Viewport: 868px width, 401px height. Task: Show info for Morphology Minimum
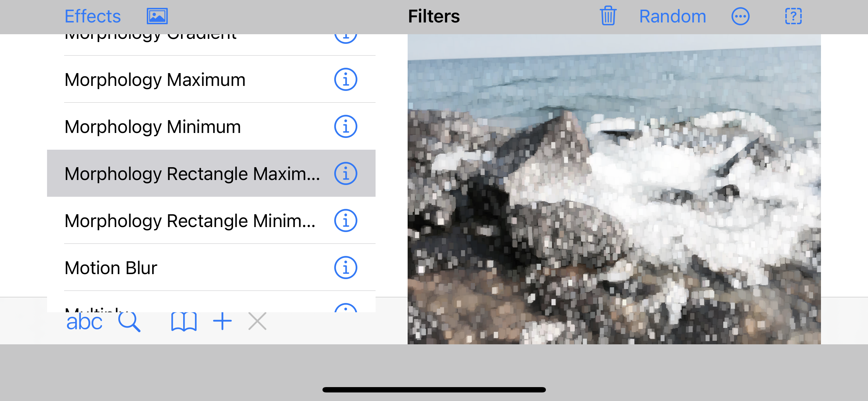point(345,127)
